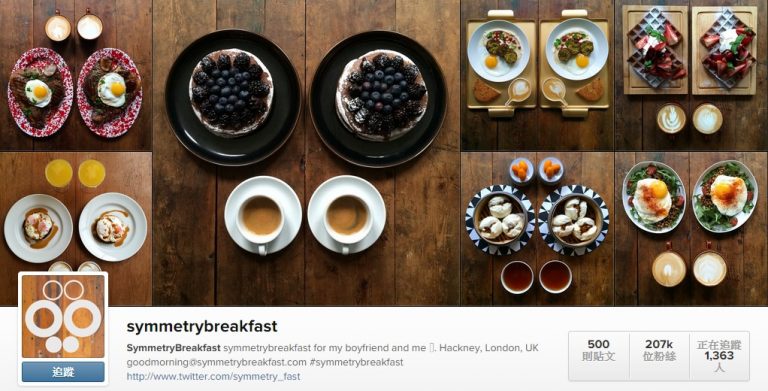
Task: Click the tea cups beneath the steamed buns
Action: click(x=536, y=277)
